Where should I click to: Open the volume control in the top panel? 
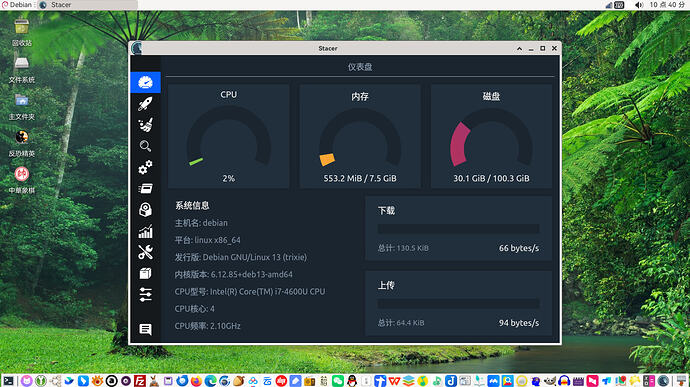(x=639, y=5)
